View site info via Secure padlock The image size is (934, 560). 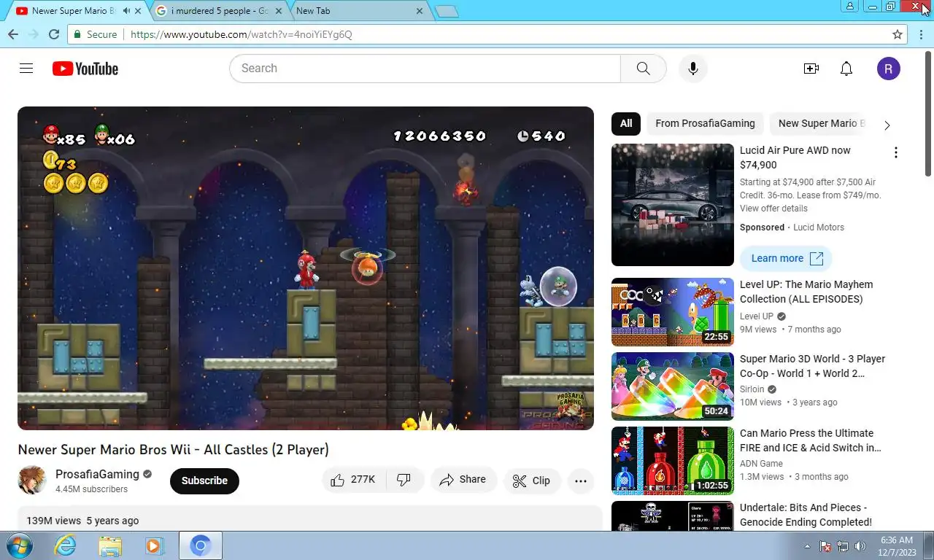(x=95, y=34)
